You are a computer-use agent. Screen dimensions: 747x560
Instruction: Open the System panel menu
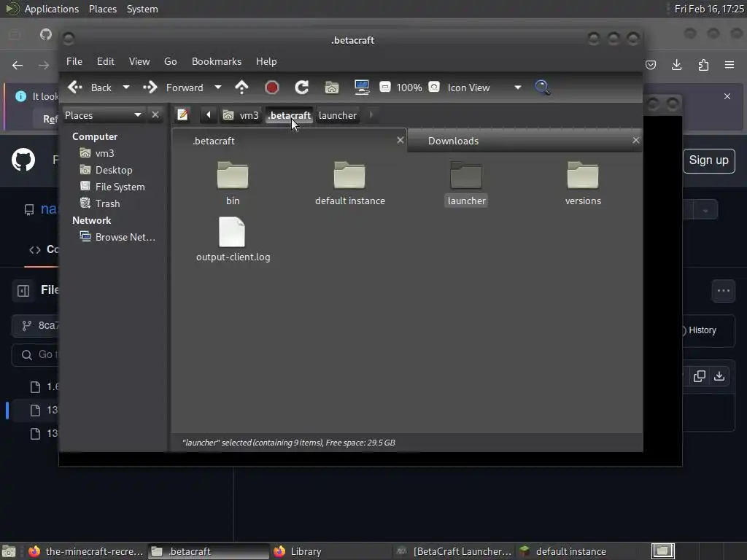(x=142, y=9)
